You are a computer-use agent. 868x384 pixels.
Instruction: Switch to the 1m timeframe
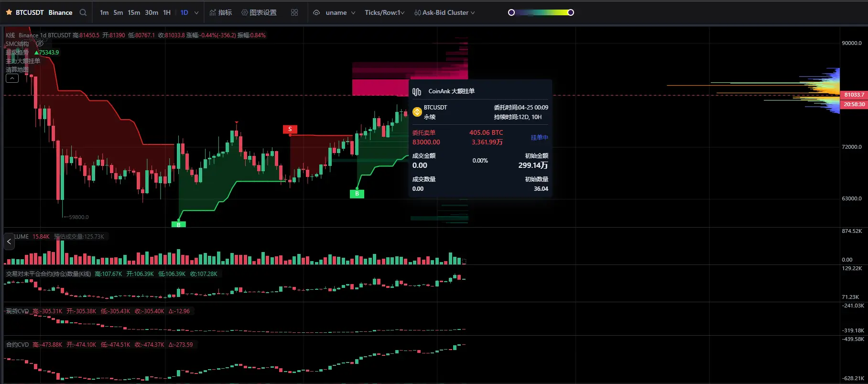[104, 12]
